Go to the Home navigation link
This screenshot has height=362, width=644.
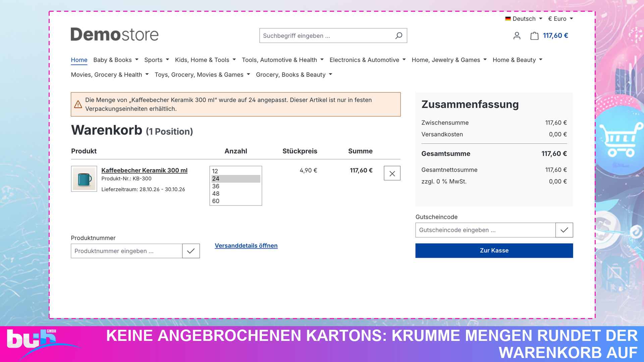point(79,60)
